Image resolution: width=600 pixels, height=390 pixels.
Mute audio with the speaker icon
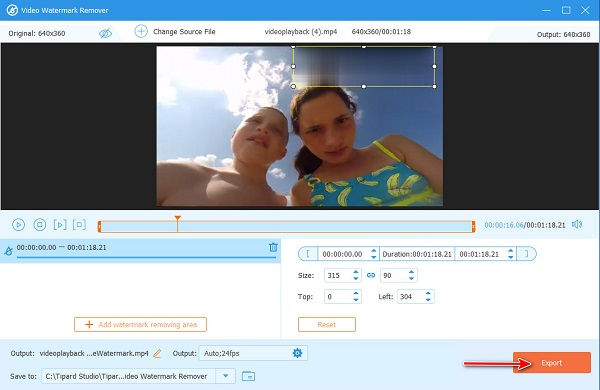[x=577, y=225]
